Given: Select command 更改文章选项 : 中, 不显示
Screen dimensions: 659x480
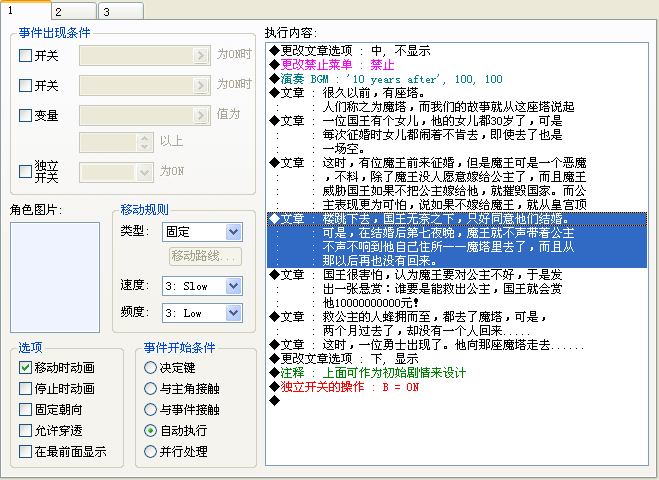Looking at the screenshot, I should tap(457, 51).
